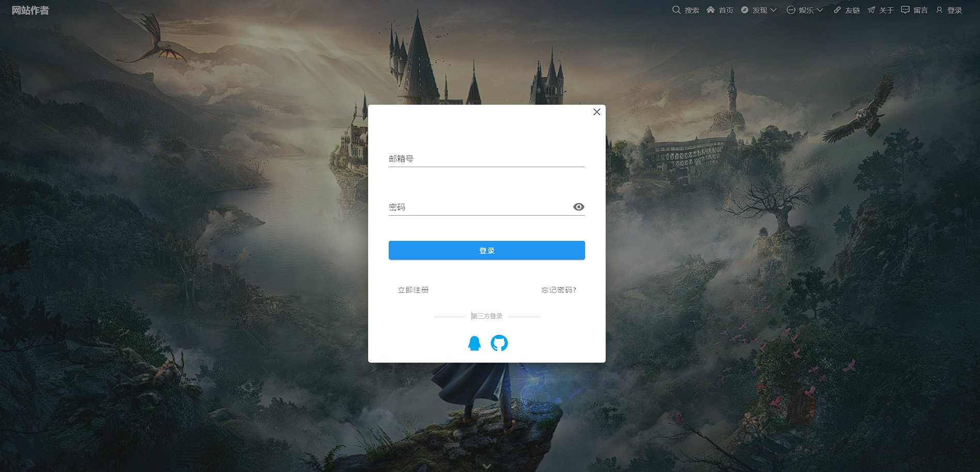Screen dimensions: 980x472
Task: Click the 立即注册 link
Action: (x=413, y=290)
